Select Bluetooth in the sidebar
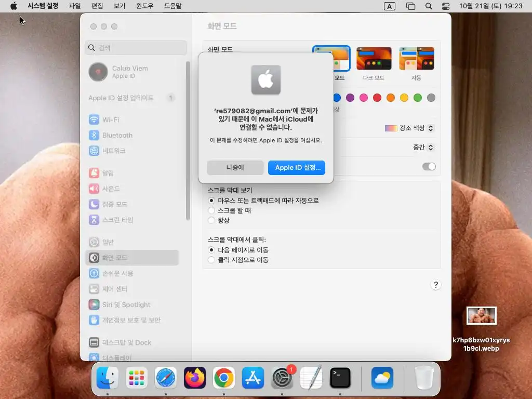 [132, 135]
